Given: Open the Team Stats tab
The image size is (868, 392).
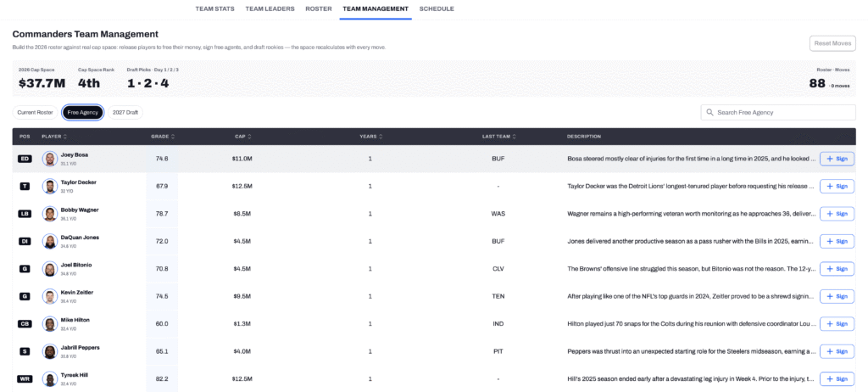Looking at the screenshot, I should (214, 8).
